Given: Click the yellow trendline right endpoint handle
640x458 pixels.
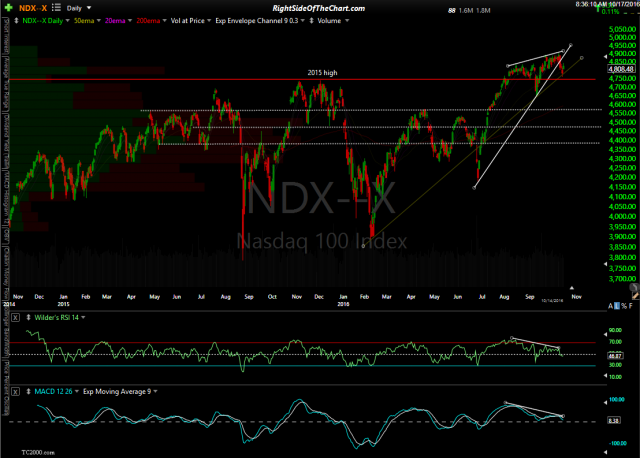Looking at the screenshot, I should [x=582, y=58].
